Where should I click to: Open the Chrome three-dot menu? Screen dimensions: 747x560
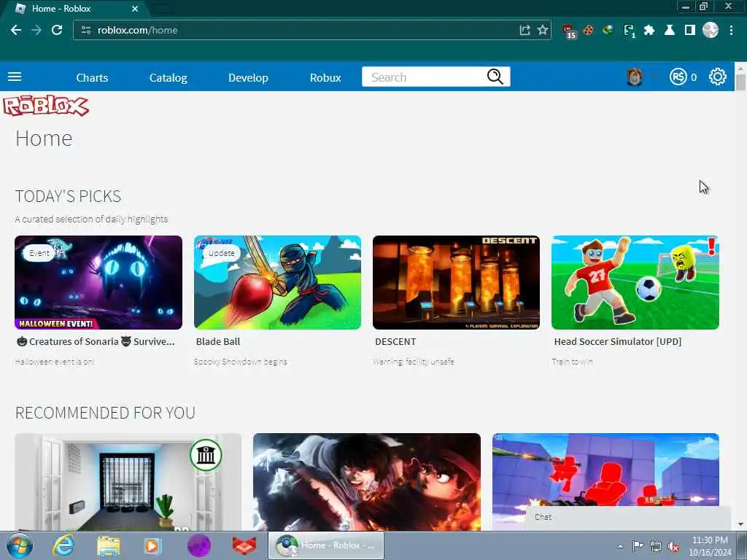[x=731, y=30]
